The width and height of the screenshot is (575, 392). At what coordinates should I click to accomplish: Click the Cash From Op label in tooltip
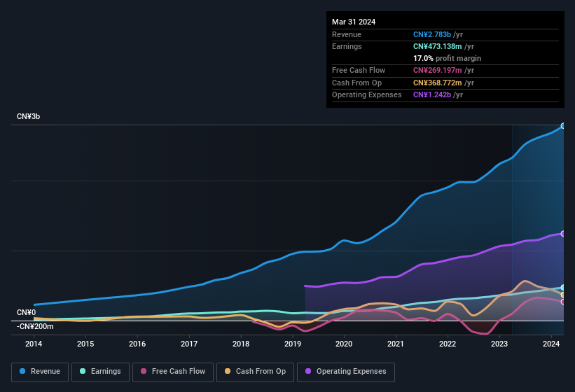[356, 83]
